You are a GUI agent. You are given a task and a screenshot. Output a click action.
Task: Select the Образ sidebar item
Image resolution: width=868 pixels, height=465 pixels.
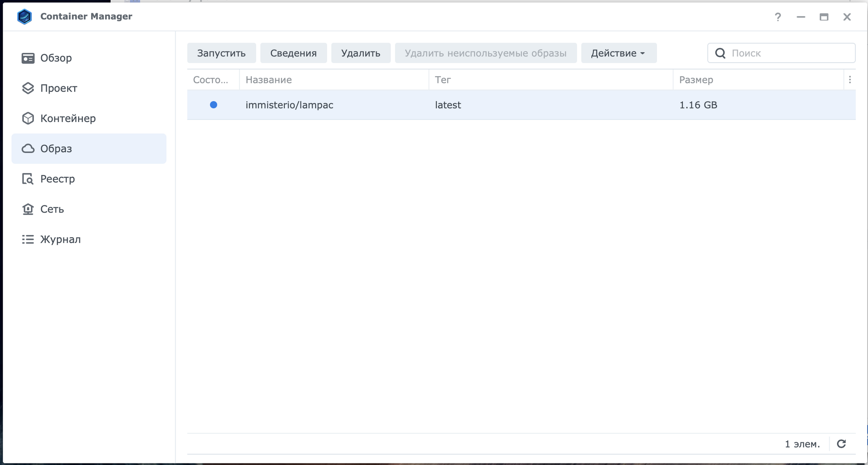coord(56,149)
